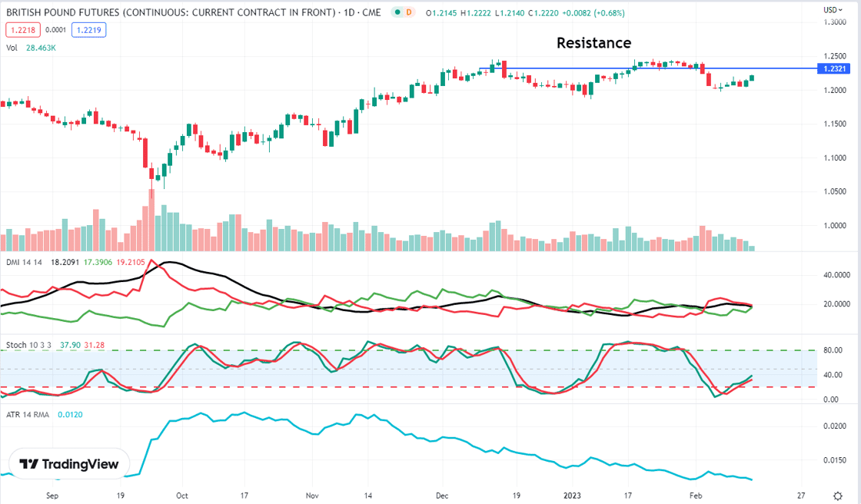Click the 0.00 Stoch scale label
Viewport: 861px width, 504px height.
click(831, 400)
